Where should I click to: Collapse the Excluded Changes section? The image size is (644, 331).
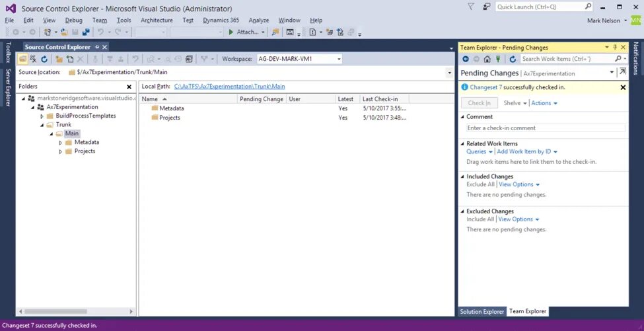point(462,211)
